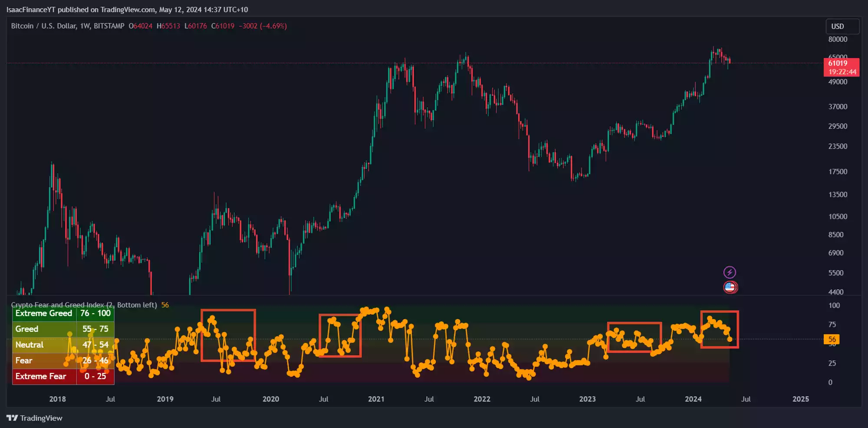Click the 2024 label on the time axis
Screen dimensions: 868x428
693,399
